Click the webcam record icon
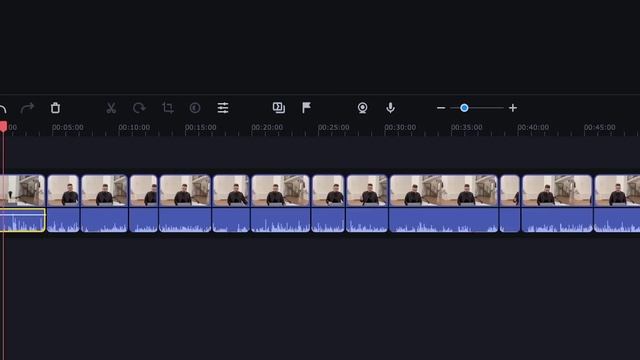 [x=362, y=108]
